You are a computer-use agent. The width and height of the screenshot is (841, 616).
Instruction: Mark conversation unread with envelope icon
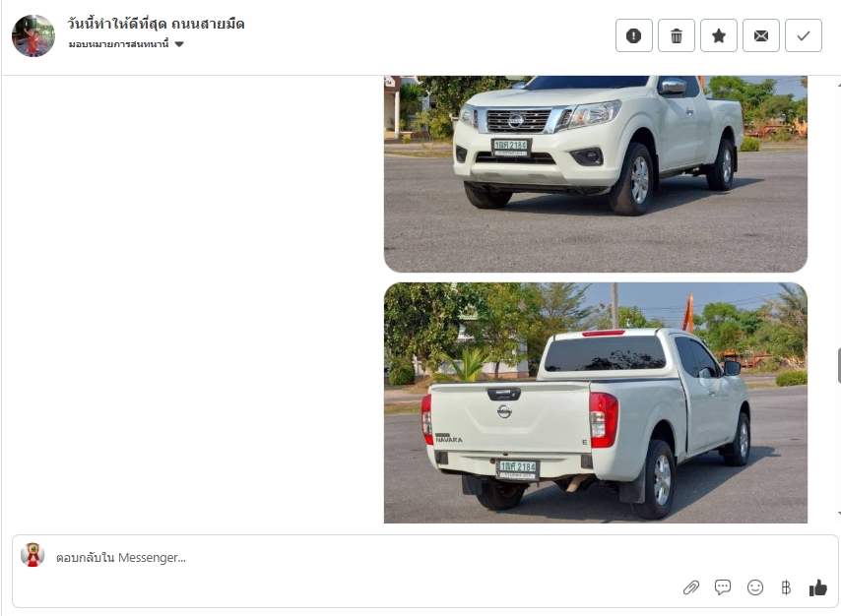tap(760, 35)
